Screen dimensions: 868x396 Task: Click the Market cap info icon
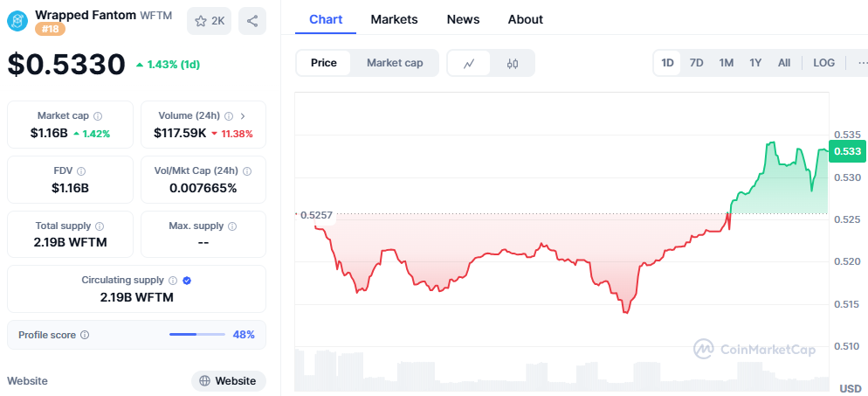pos(98,115)
